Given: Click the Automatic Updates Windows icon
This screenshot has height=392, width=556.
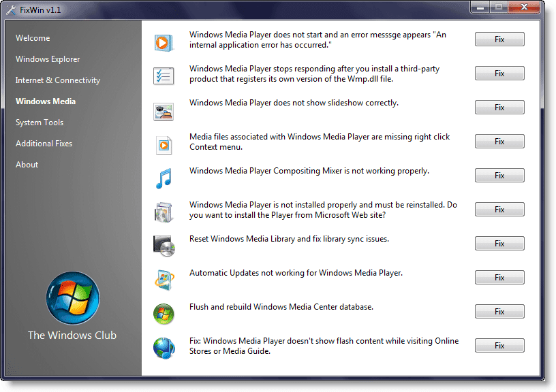Looking at the screenshot, I should (164, 280).
